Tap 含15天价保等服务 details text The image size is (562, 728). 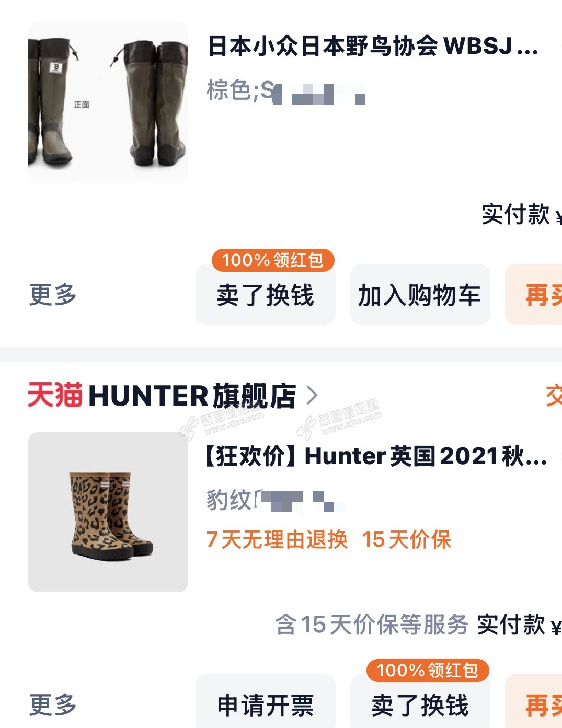point(372,624)
